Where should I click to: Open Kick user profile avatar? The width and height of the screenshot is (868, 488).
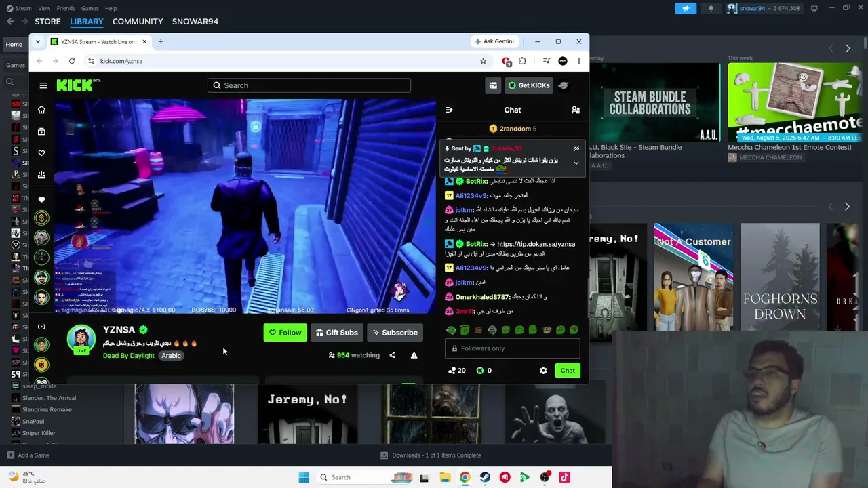point(564,85)
